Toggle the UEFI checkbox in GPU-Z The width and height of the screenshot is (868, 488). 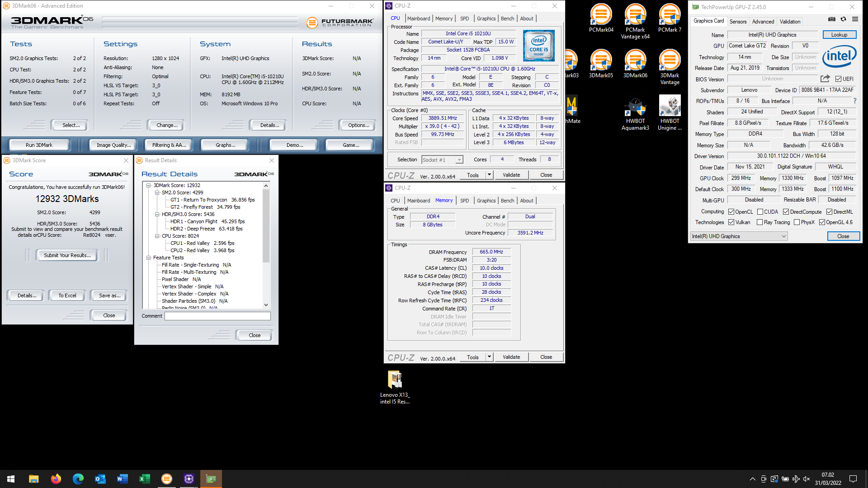838,79
